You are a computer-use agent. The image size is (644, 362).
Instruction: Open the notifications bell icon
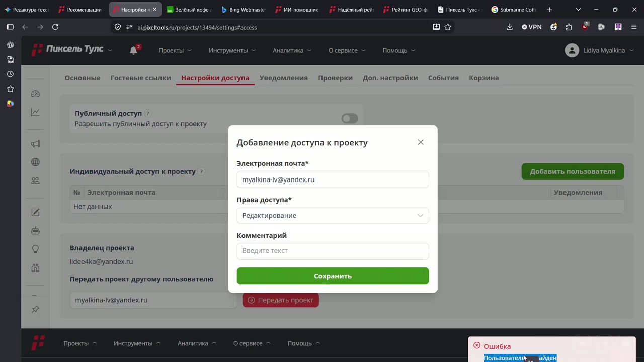click(133, 50)
